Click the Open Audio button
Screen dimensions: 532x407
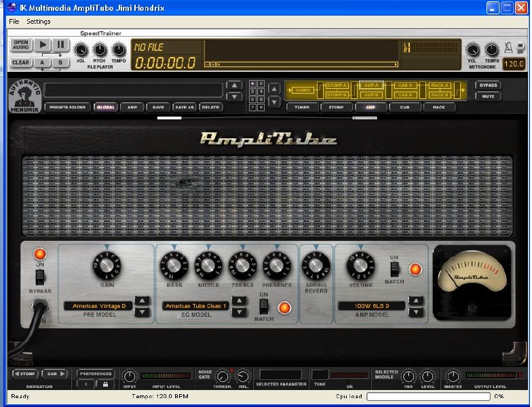point(20,45)
